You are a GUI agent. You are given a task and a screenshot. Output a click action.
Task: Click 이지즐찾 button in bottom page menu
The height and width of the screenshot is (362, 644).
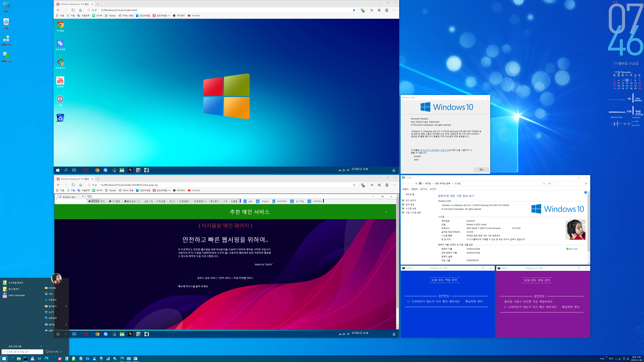[x=115, y=201]
